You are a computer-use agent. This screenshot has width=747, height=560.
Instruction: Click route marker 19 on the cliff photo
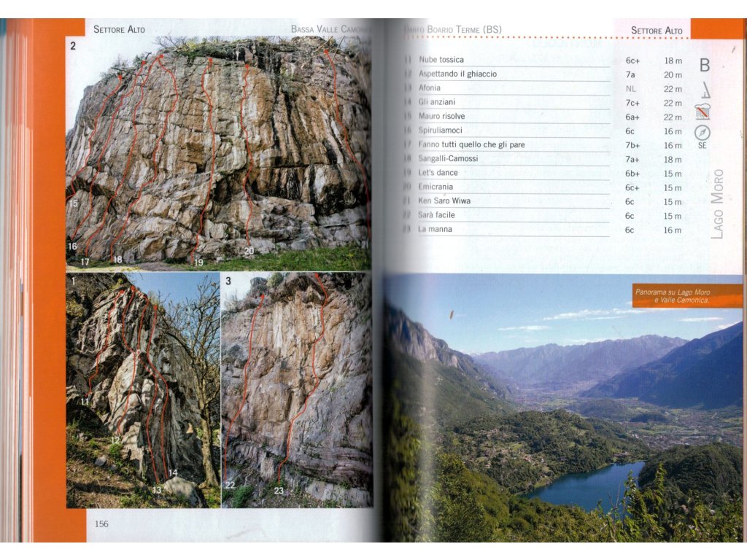pyautogui.click(x=198, y=262)
